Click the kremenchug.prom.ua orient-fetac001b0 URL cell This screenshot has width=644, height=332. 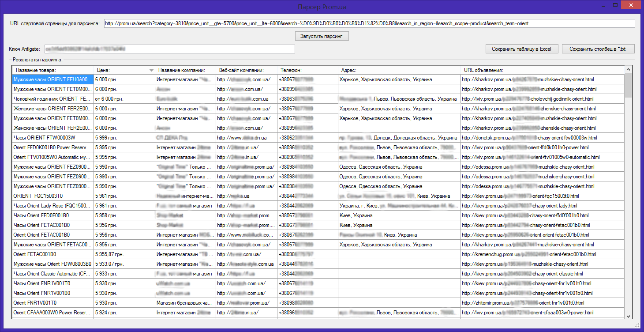click(x=543, y=254)
